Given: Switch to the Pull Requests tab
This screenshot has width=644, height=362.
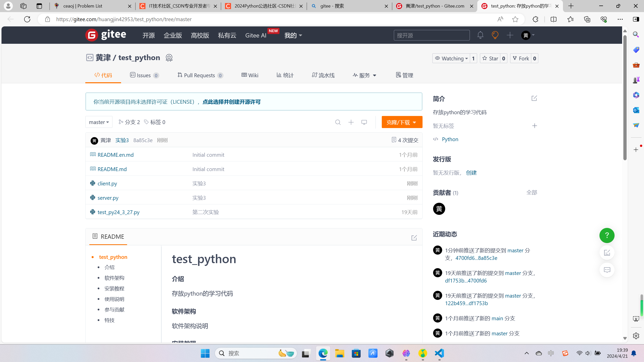Looking at the screenshot, I should coord(200,75).
